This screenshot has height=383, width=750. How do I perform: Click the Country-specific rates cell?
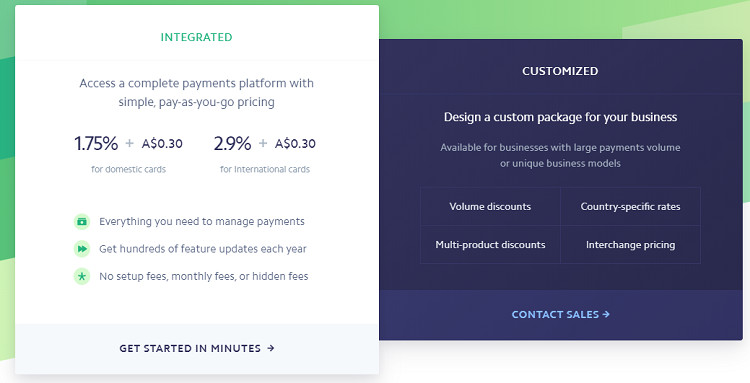click(630, 207)
